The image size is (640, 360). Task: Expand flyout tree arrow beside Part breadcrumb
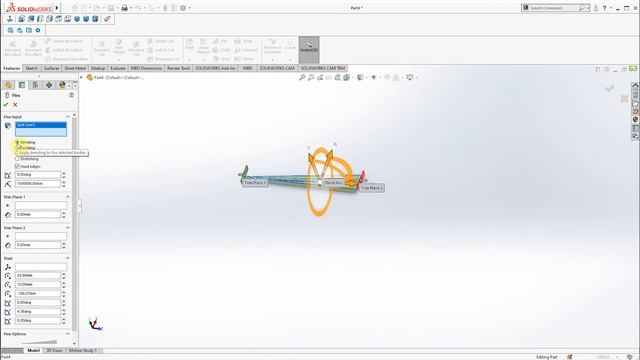tap(81, 77)
